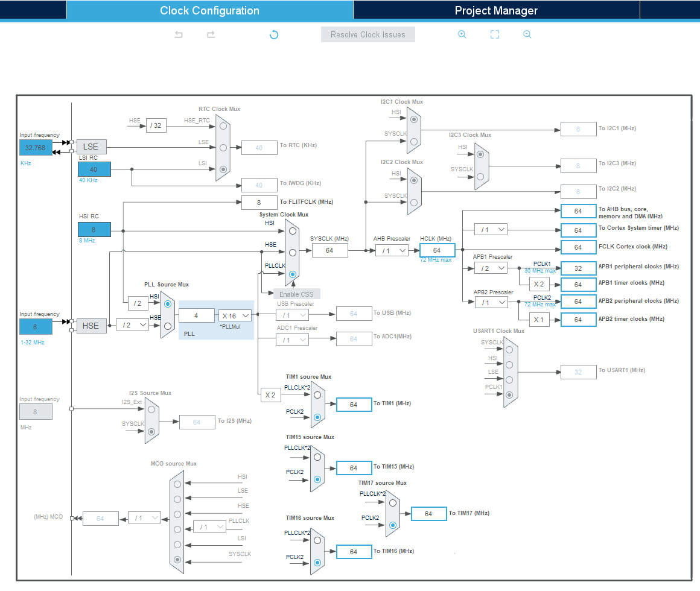Zoom out of the clock diagram
Viewport: 700px width, 591px height.
(x=527, y=34)
